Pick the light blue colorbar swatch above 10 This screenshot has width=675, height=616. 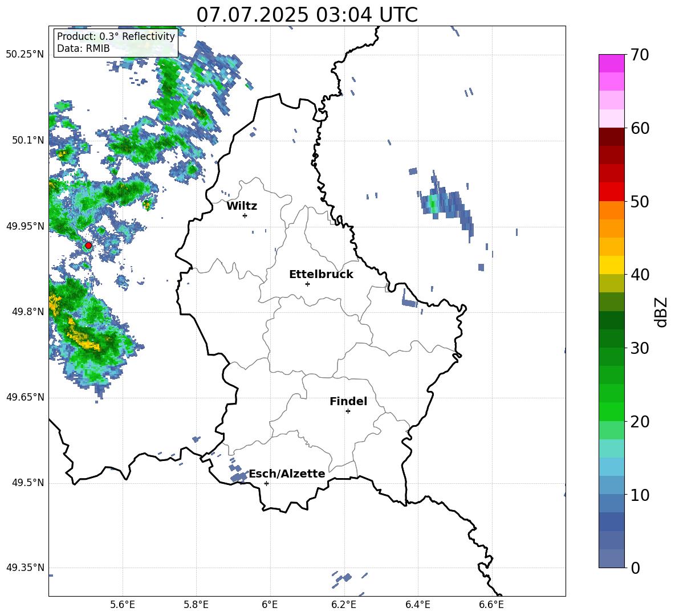tap(611, 485)
